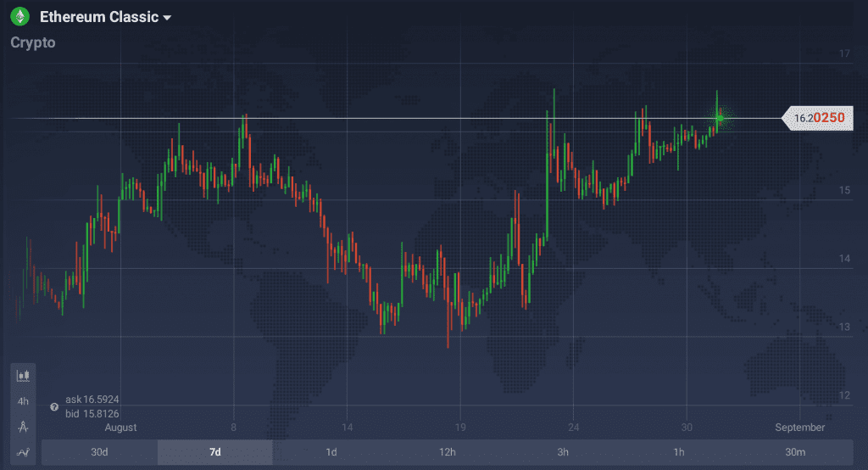The height and width of the screenshot is (470, 868).
Task: Open the candlestick chart type icon
Action: [23, 376]
